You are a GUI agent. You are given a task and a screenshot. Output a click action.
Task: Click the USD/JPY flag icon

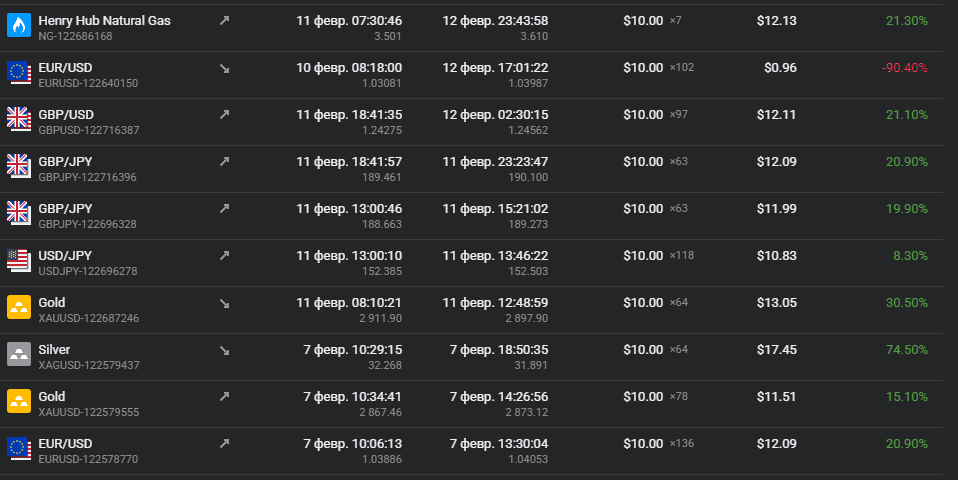[x=19, y=261]
